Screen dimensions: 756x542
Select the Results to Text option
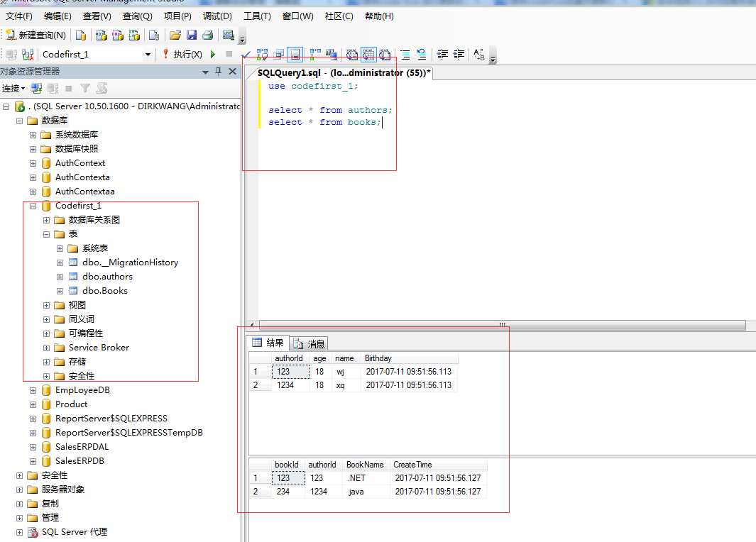(x=352, y=55)
